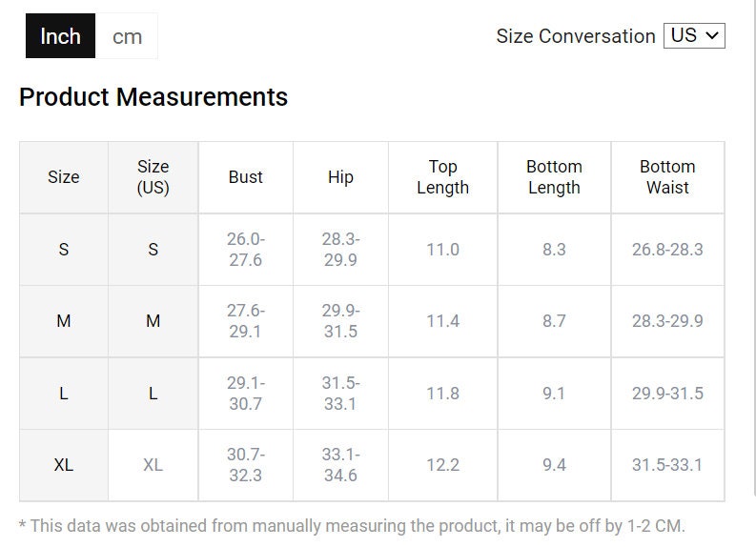Click the Size (US) column header
Viewport: 756px width, 547px height.
point(153,177)
